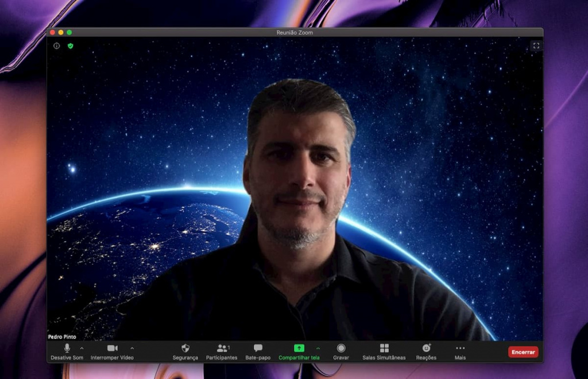
Task: Open audio options chevron beside microphone
Action: pos(82,348)
